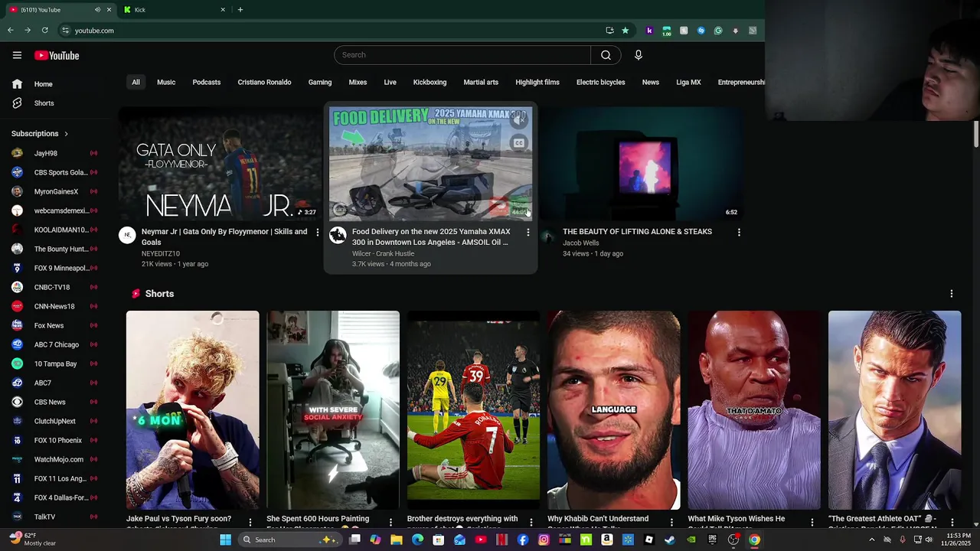Open the weather widget on taskbar
The height and width of the screenshot is (551, 980).
34,540
